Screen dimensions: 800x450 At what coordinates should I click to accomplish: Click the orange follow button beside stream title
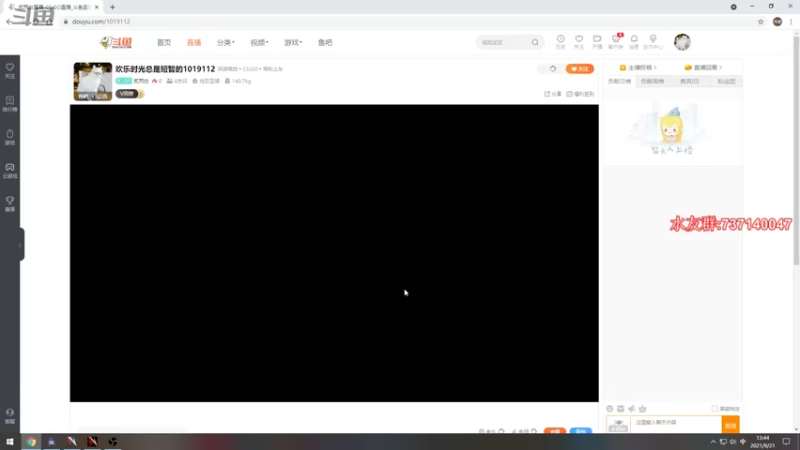click(580, 69)
